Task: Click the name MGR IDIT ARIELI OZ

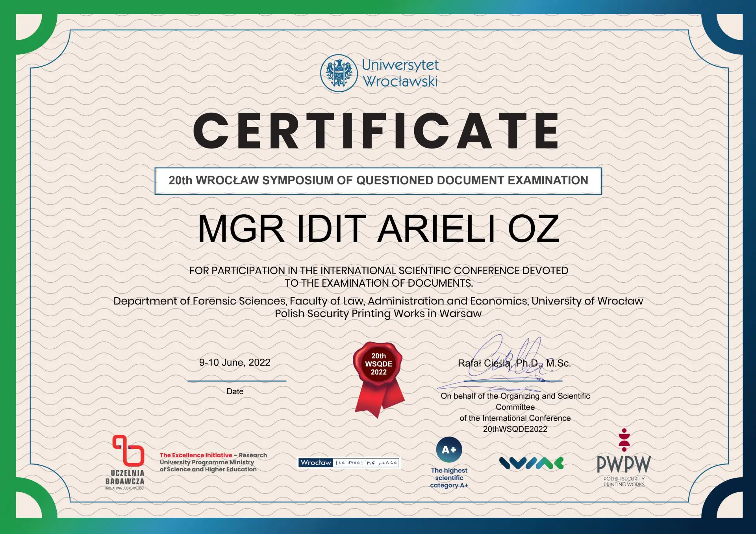Action: pyautogui.click(x=378, y=229)
